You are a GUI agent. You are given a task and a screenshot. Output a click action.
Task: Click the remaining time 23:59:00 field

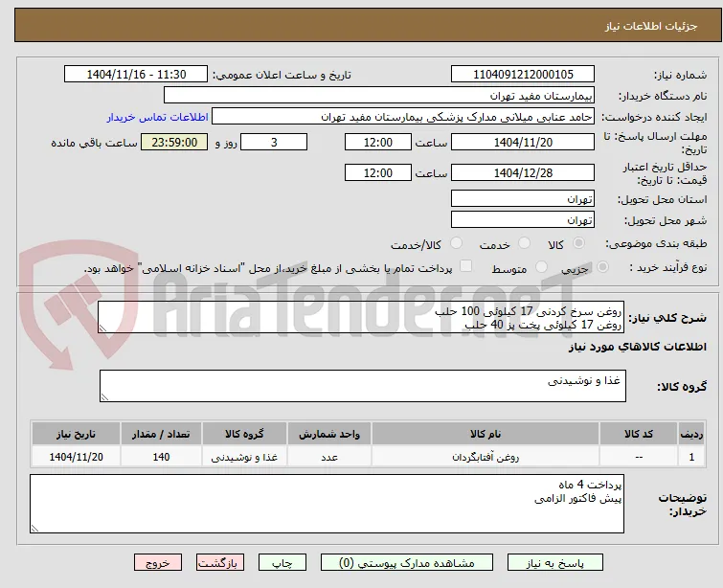[174, 142]
